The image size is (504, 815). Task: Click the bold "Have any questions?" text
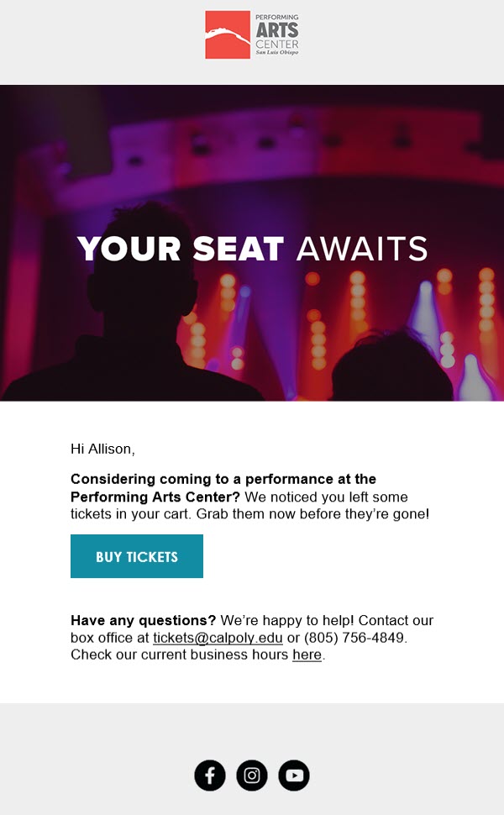pos(144,621)
